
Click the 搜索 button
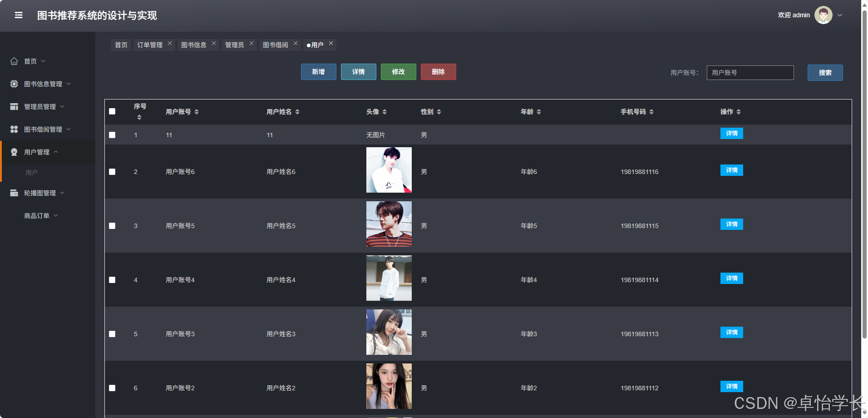(825, 73)
